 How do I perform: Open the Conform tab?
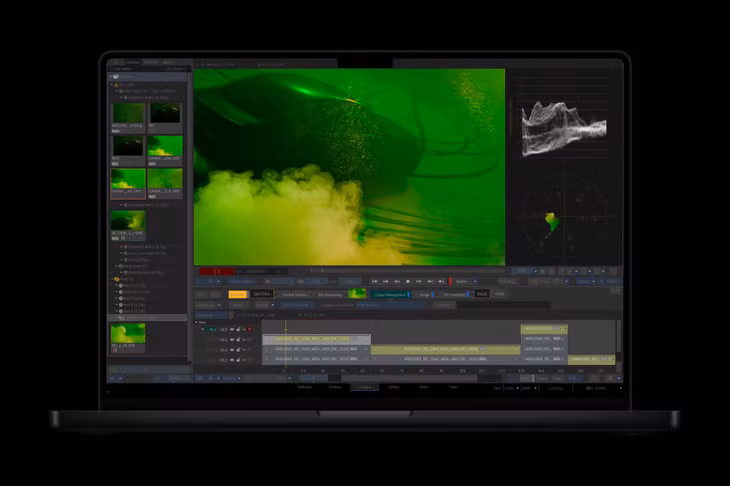click(335, 387)
